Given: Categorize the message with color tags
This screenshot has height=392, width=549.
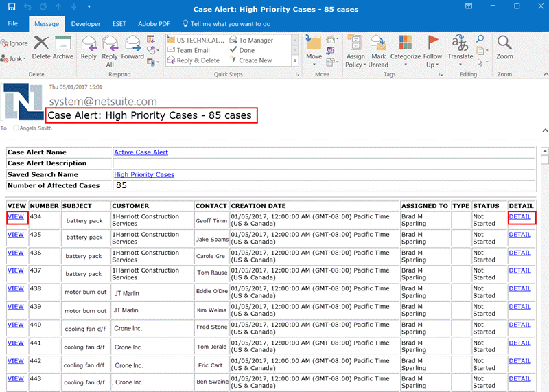Looking at the screenshot, I should tap(406, 51).
